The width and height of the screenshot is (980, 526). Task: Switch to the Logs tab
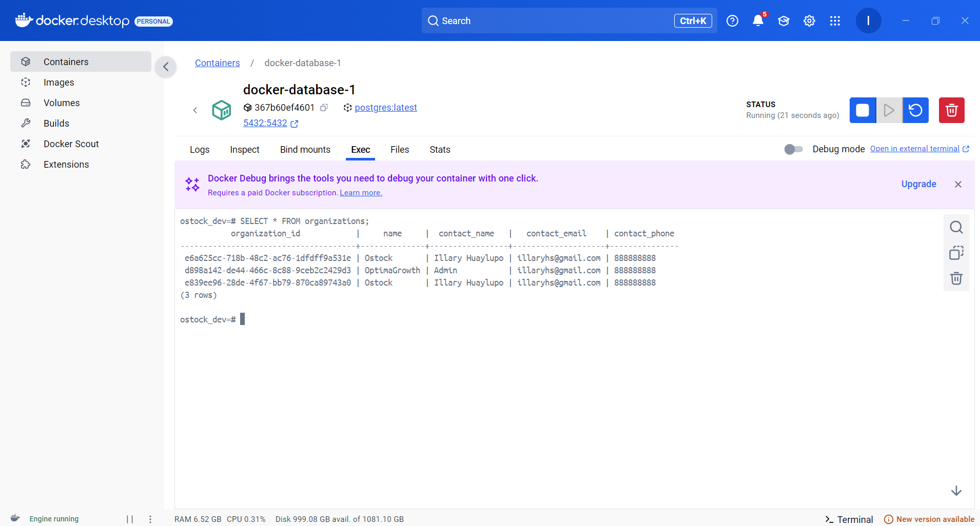pos(200,150)
